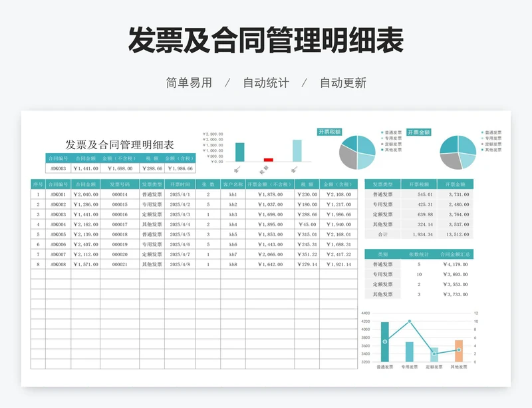Click the red bar in the small bar chart

coord(268,160)
